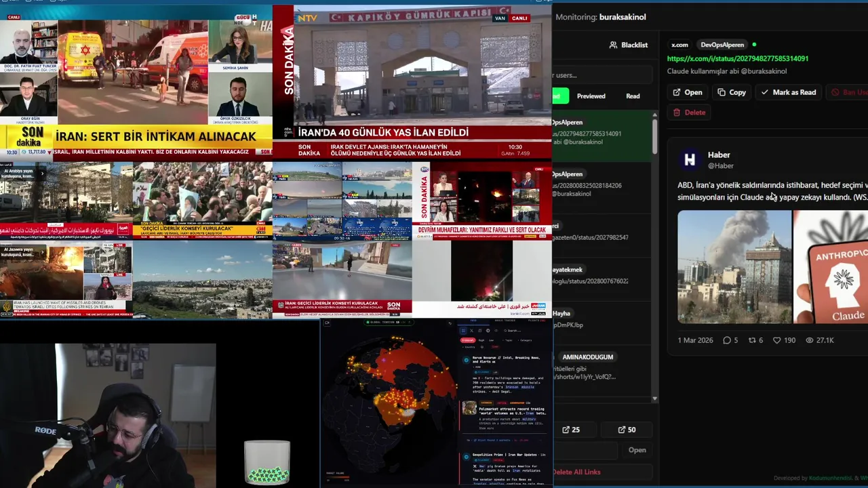The image size is (868, 488).
Task: Delete the selected link via trash button
Action: pos(689,113)
